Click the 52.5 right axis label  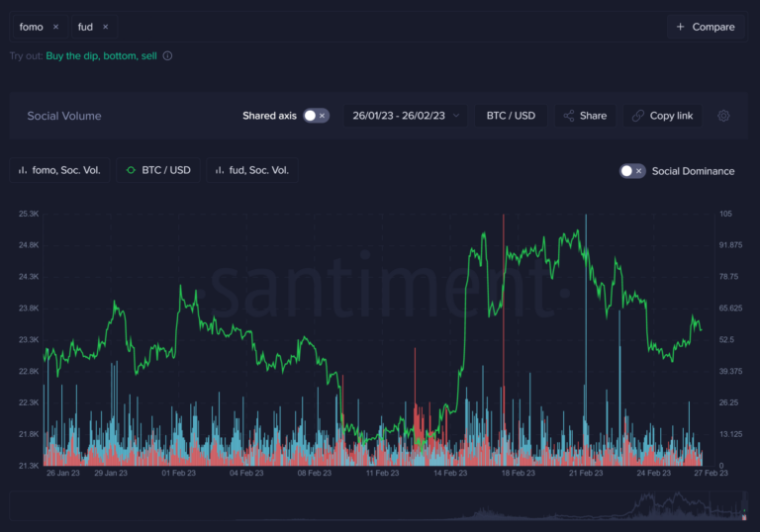tap(726, 339)
